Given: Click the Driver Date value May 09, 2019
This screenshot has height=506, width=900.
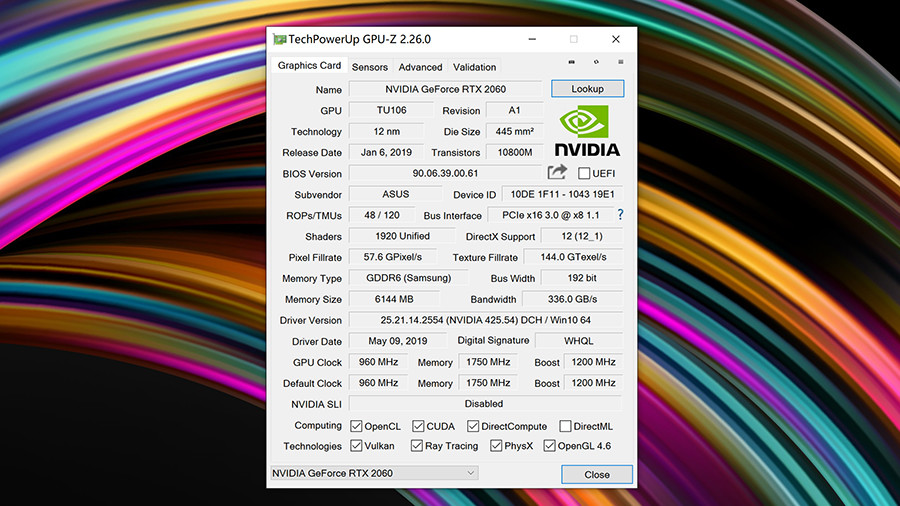Looking at the screenshot, I should pos(398,341).
